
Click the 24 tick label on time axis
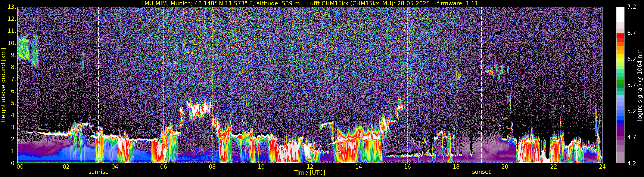coord(602,167)
